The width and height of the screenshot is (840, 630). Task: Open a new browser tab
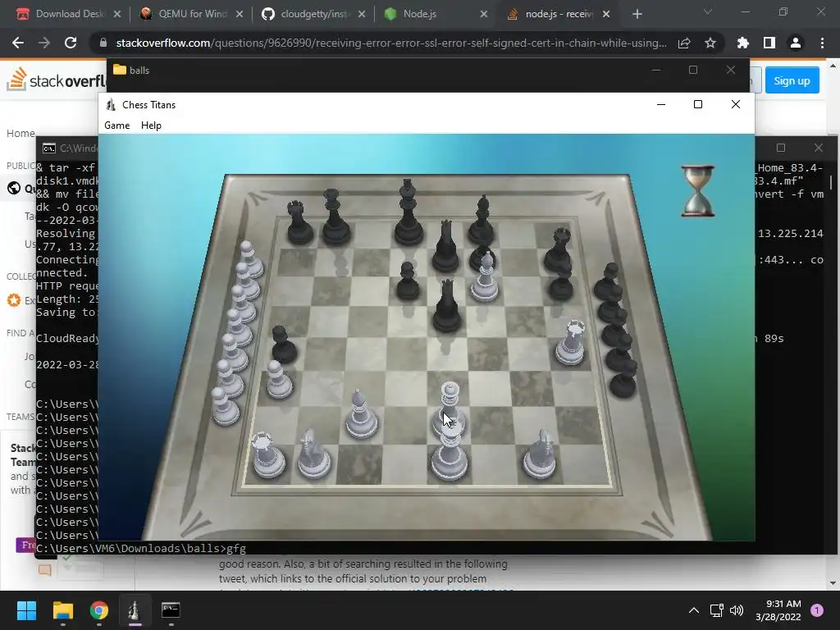click(x=637, y=14)
